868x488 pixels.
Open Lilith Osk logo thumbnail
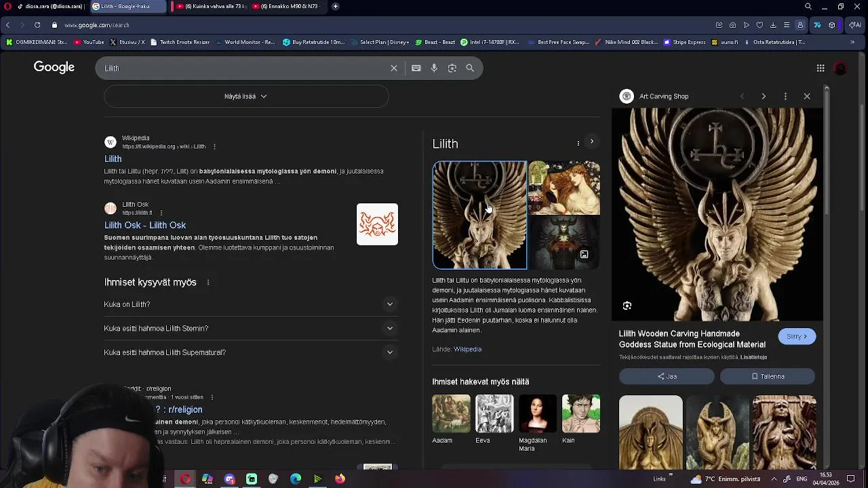point(378,224)
